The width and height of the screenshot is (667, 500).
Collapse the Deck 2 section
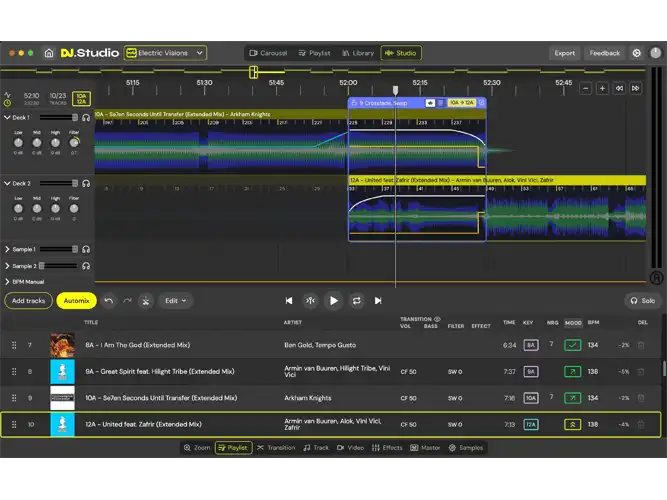[7, 183]
